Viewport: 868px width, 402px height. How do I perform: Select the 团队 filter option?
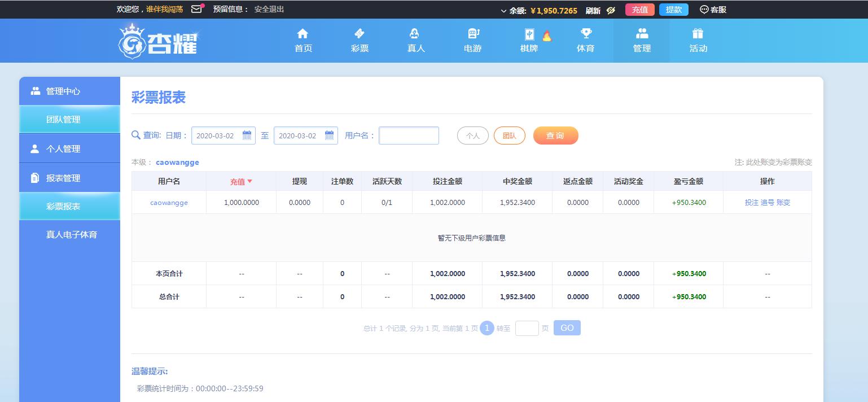coord(509,136)
